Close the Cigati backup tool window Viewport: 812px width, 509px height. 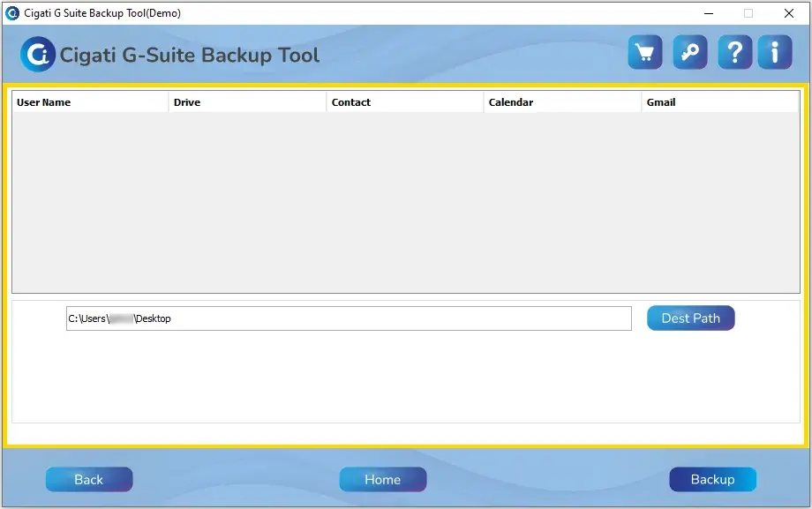pyautogui.click(x=789, y=13)
